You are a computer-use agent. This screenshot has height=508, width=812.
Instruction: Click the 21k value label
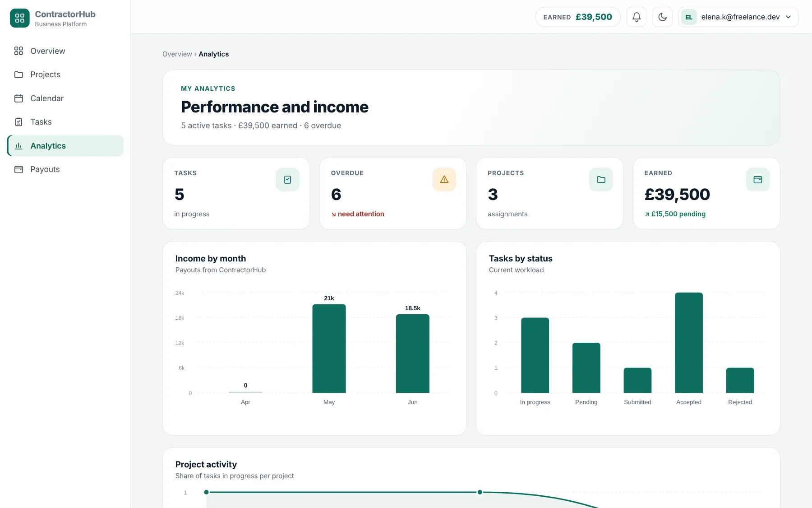pyautogui.click(x=329, y=298)
